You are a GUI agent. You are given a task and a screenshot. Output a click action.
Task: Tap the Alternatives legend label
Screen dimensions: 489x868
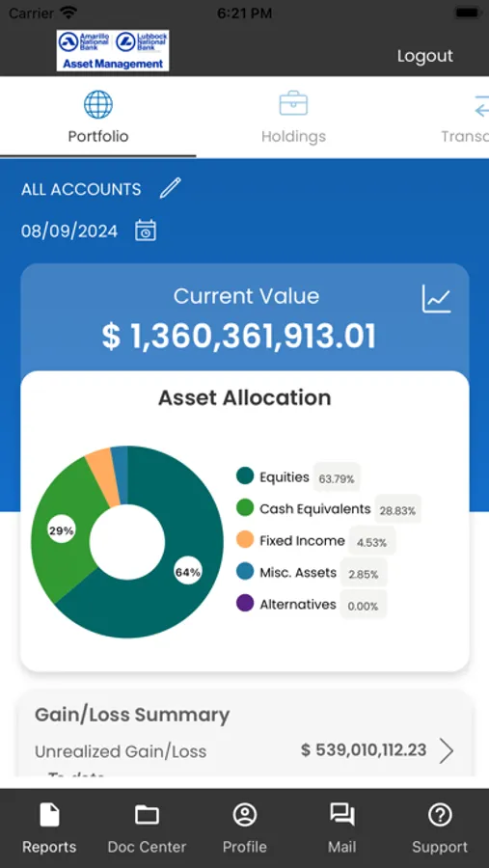tap(298, 605)
